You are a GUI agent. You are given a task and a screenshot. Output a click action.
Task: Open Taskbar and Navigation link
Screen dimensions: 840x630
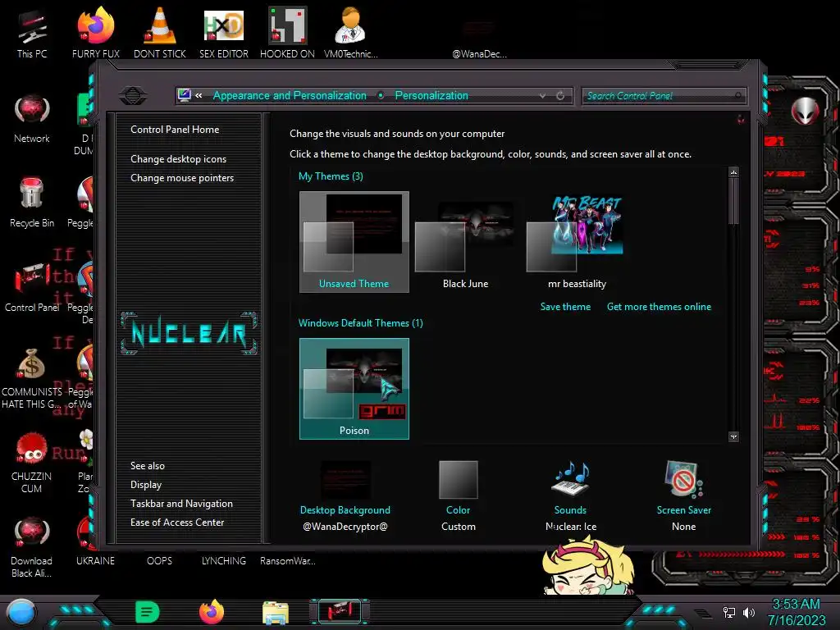181,504
